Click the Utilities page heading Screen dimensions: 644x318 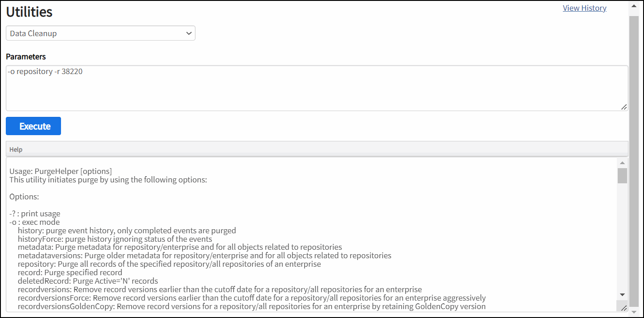[x=29, y=12]
